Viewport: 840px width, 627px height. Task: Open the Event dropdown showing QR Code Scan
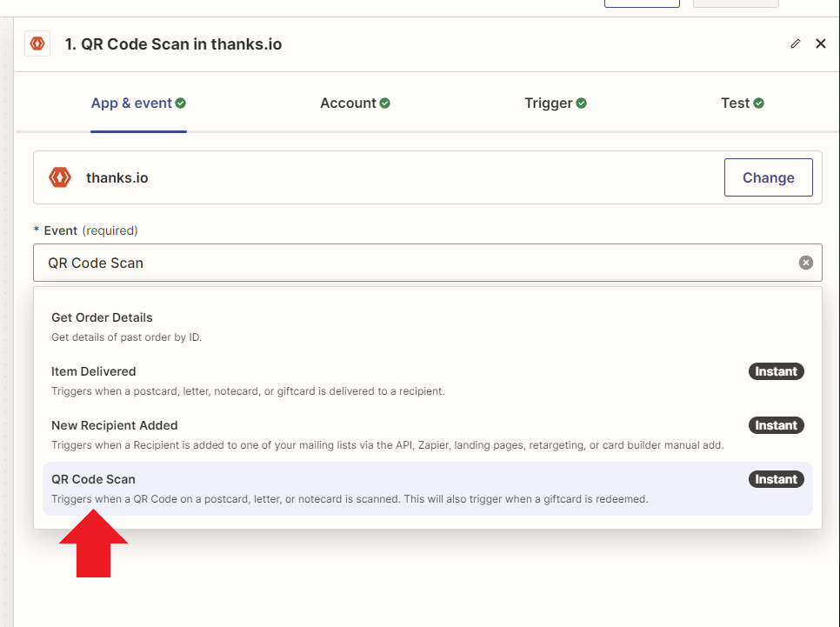pos(428,263)
